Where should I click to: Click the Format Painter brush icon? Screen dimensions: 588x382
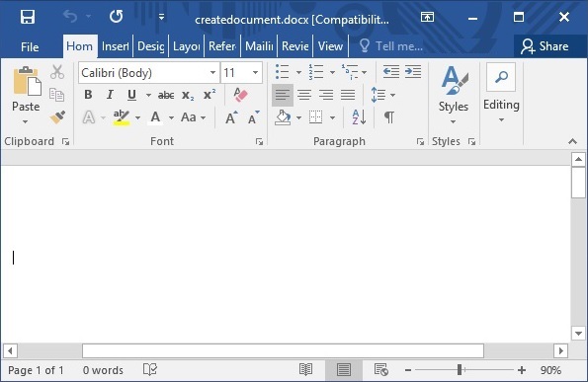coord(57,117)
